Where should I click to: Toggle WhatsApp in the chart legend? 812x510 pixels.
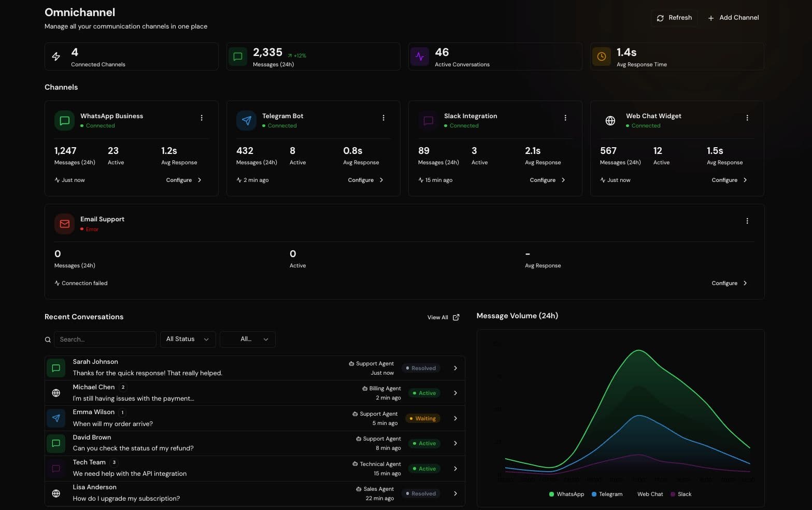[566, 494]
